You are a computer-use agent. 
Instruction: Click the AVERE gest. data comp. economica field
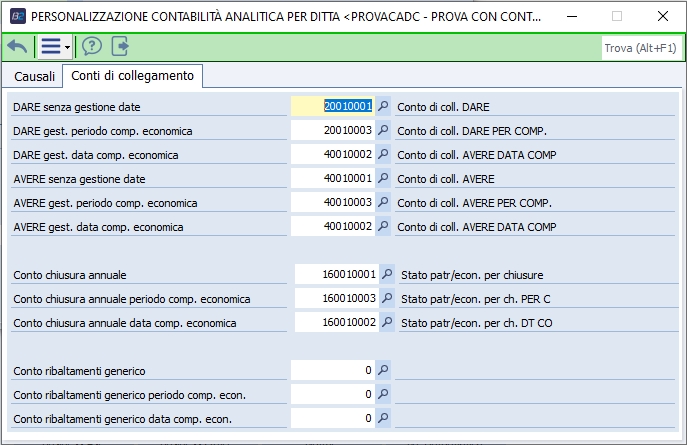[x=334, y=226]
